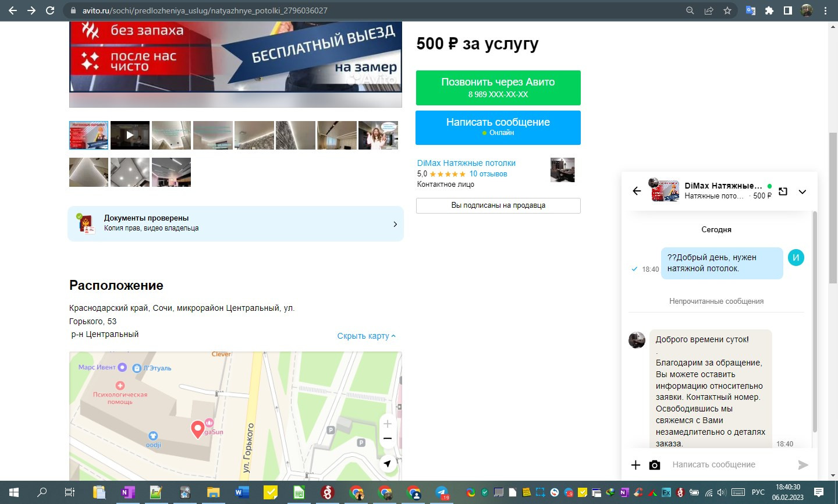Click the price text 500 ₽ за услугу
This screenshot has width=838, height=504.
[x=478, y=44]
